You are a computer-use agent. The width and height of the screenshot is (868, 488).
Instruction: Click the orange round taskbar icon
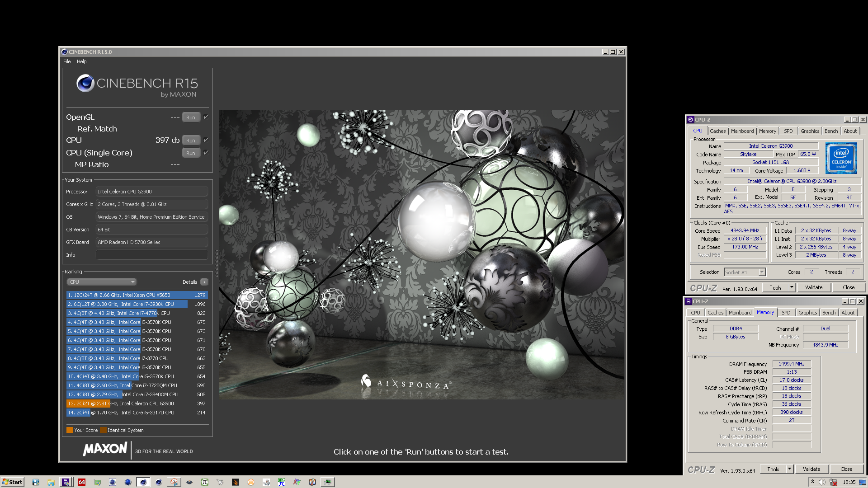pyautogui.click(x=251, y=482)
